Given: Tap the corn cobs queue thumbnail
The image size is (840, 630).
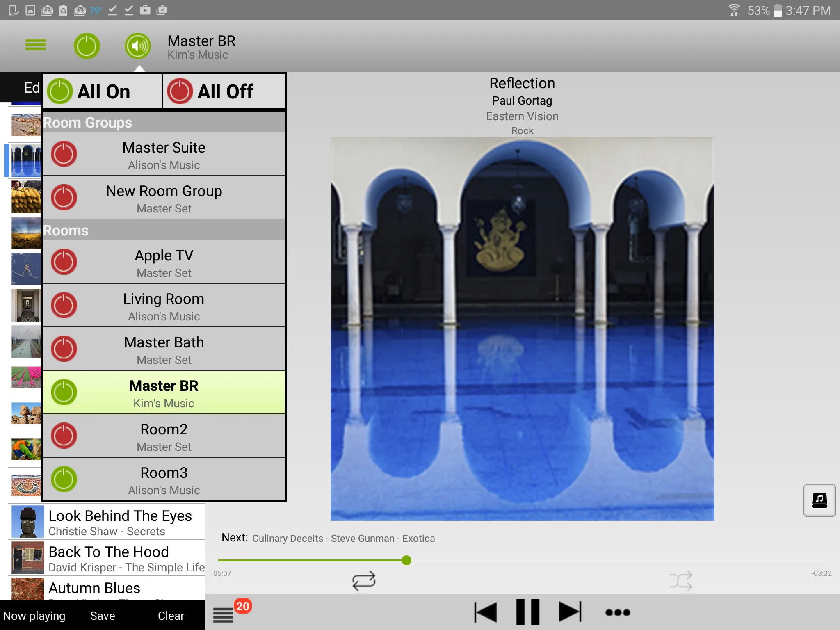Looking at the screenshot, I should [26, 197].
